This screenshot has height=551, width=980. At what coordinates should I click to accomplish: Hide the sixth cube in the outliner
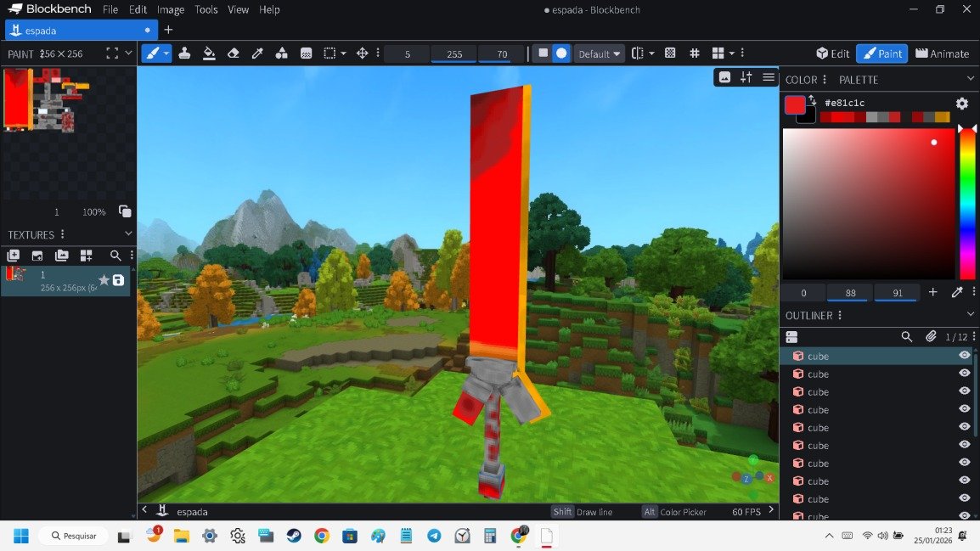(965, 445)
